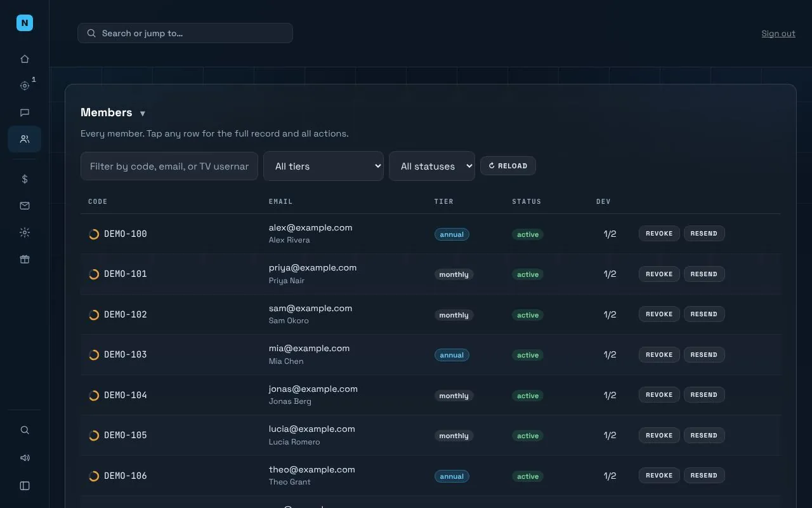
Task: Resend for DEMO-105 Lucia Romero
Action: 704,436
